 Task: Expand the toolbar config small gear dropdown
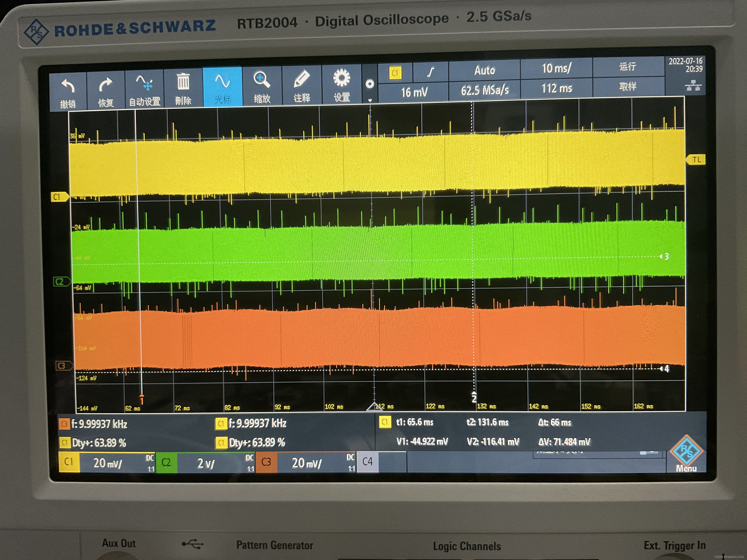[x=370, y=84]
